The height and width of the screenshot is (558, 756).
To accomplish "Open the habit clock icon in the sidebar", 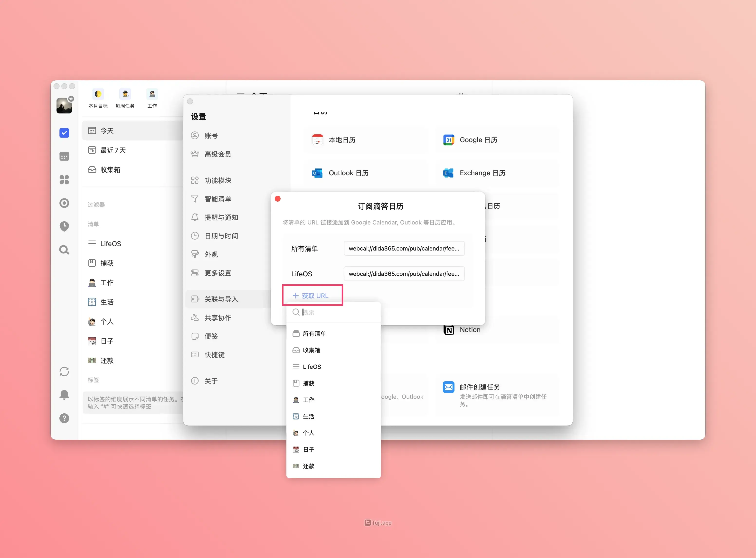I will (x=64, y=226).
